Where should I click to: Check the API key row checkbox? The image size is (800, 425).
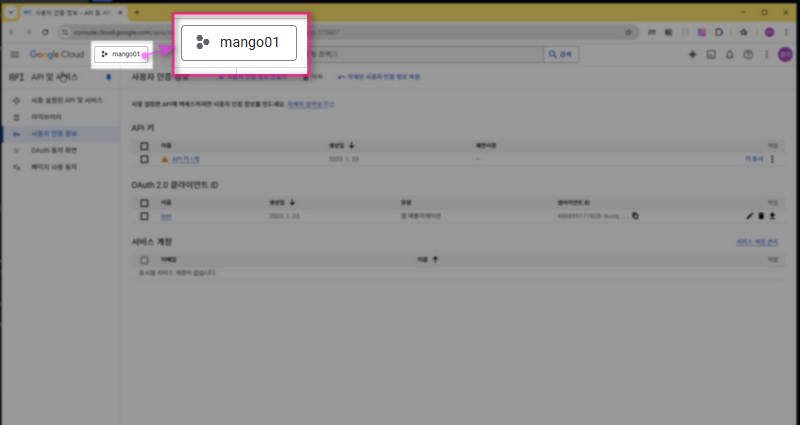click(x=144, y=159)
